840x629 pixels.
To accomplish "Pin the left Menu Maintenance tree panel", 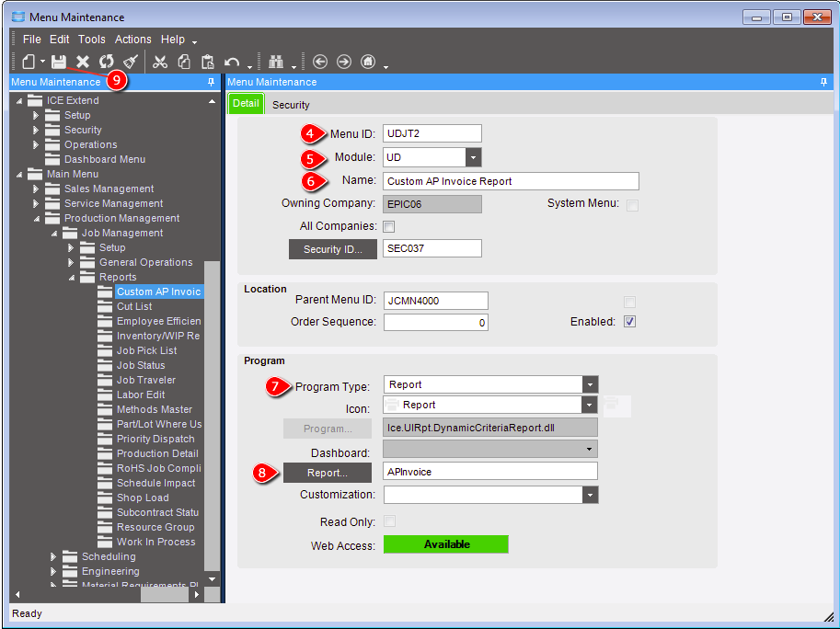I will [211, 82].
